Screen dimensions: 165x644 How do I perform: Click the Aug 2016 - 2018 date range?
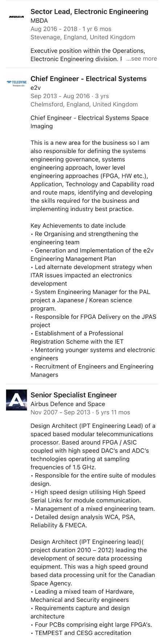(x=54, y=29)
